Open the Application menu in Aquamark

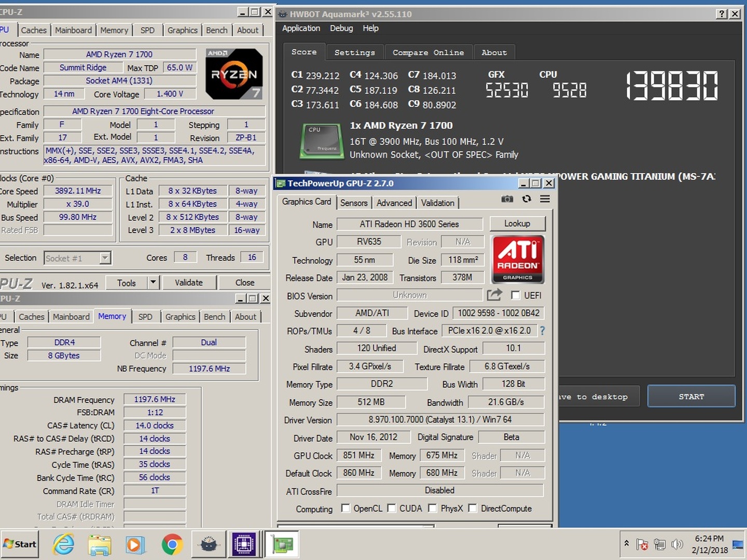point(301,28)
